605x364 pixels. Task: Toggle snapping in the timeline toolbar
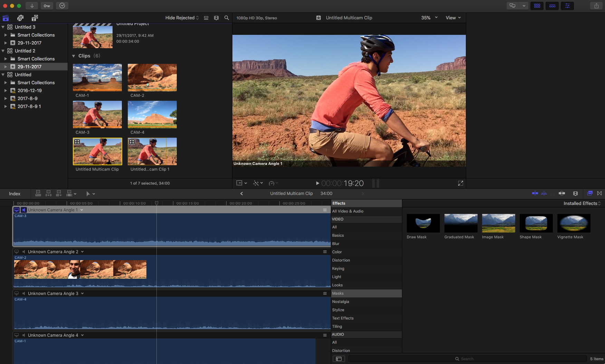point(562,193)
